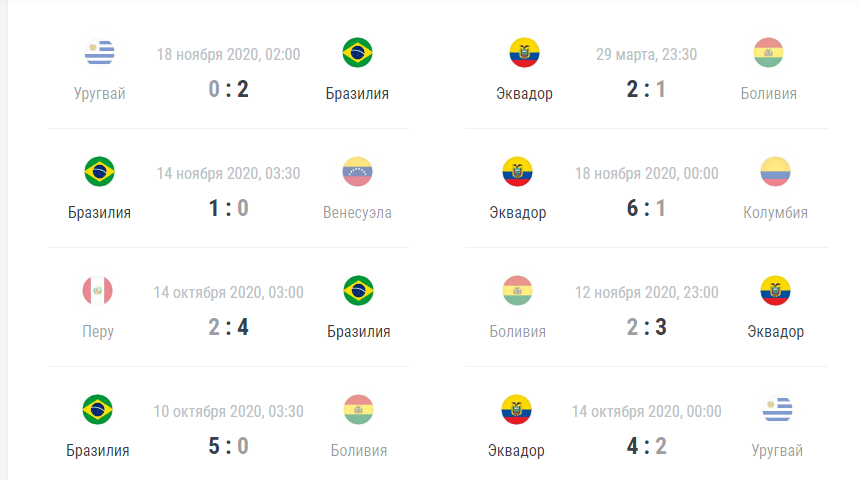Open the 4 : 2 Ecuador–Uruguay score

point(647,446)
